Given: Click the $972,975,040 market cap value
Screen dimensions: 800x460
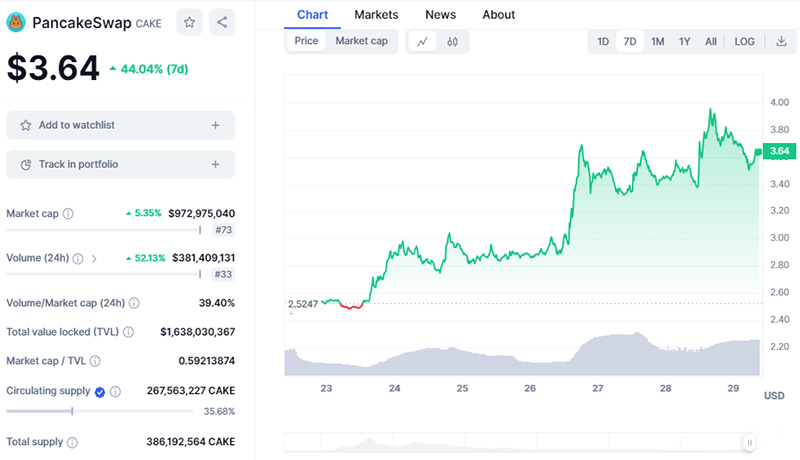Looking at the screenshot, I should click(x=202, y=214).
